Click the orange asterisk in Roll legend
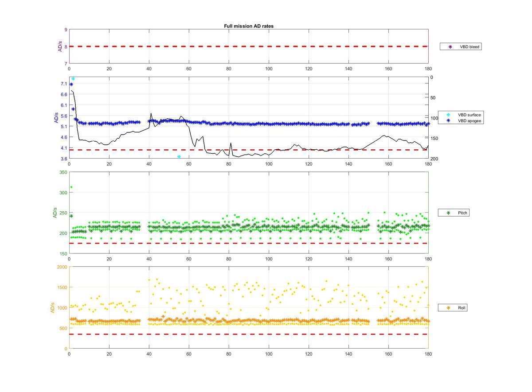 coord(448,307)
